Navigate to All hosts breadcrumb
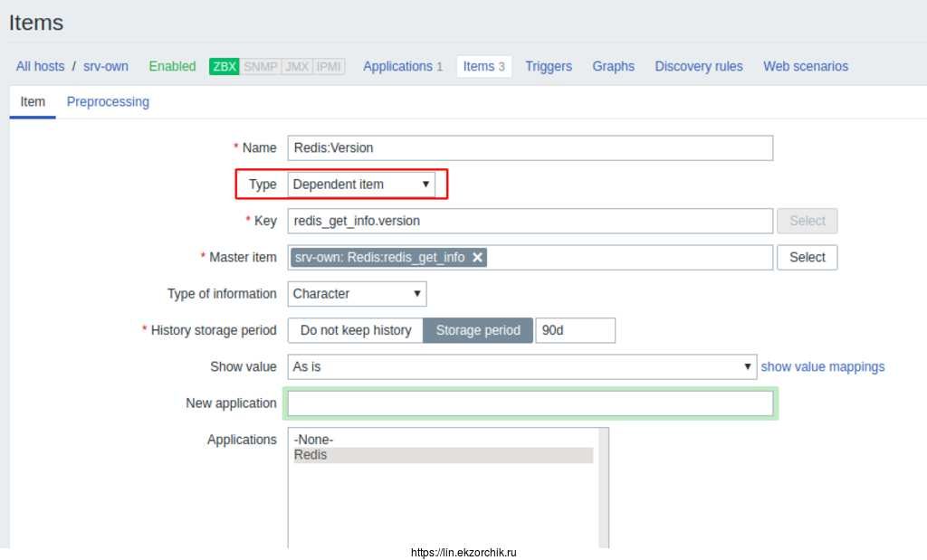The width and height of the screenshot is (927, 560). [40, 67]
